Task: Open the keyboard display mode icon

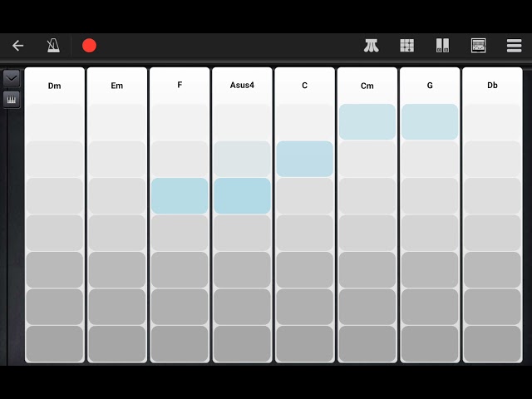Action: [479, 46]
